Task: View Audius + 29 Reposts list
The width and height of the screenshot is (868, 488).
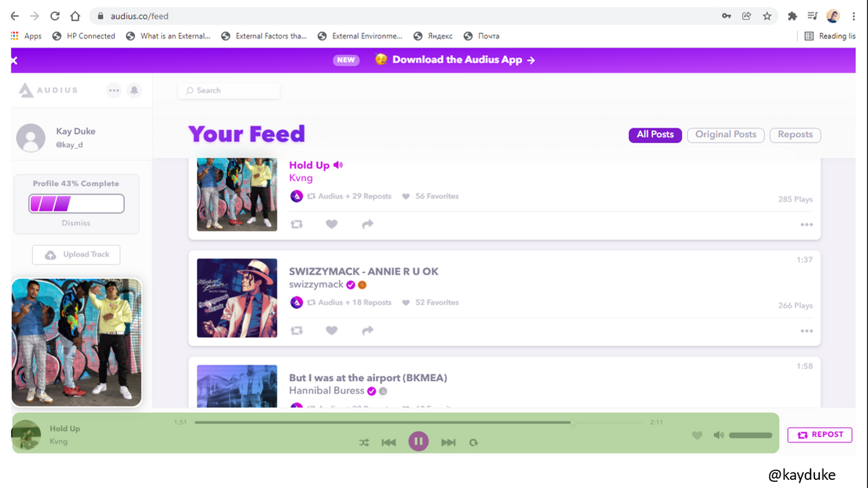Action: tap(349, 196)
